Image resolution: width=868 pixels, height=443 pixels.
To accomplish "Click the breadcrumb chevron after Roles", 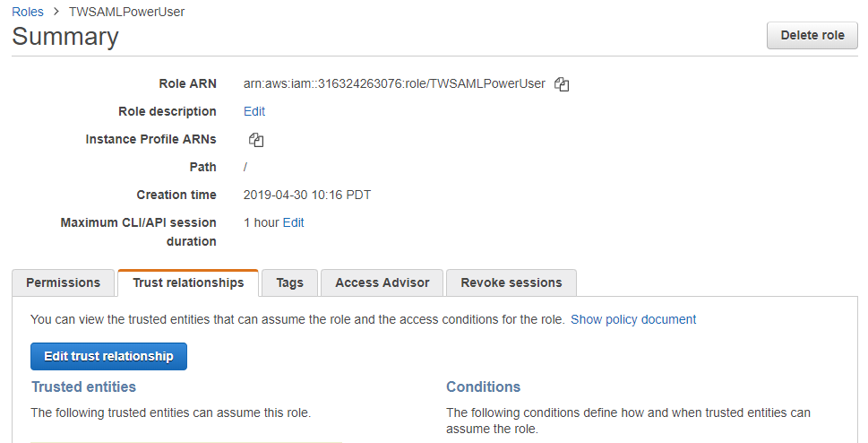I will coord(56,12).
